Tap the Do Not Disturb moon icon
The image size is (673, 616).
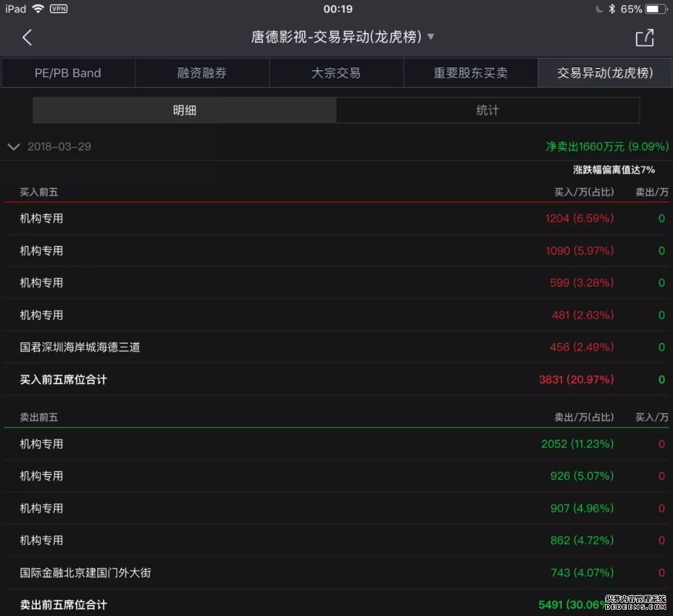click(x=599, y=9)
